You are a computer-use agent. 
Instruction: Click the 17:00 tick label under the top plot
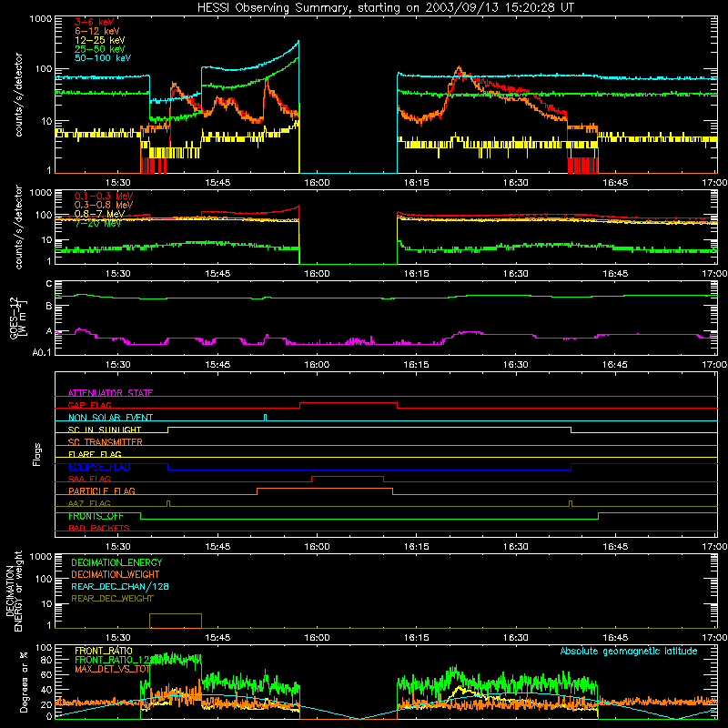point(715,183)
